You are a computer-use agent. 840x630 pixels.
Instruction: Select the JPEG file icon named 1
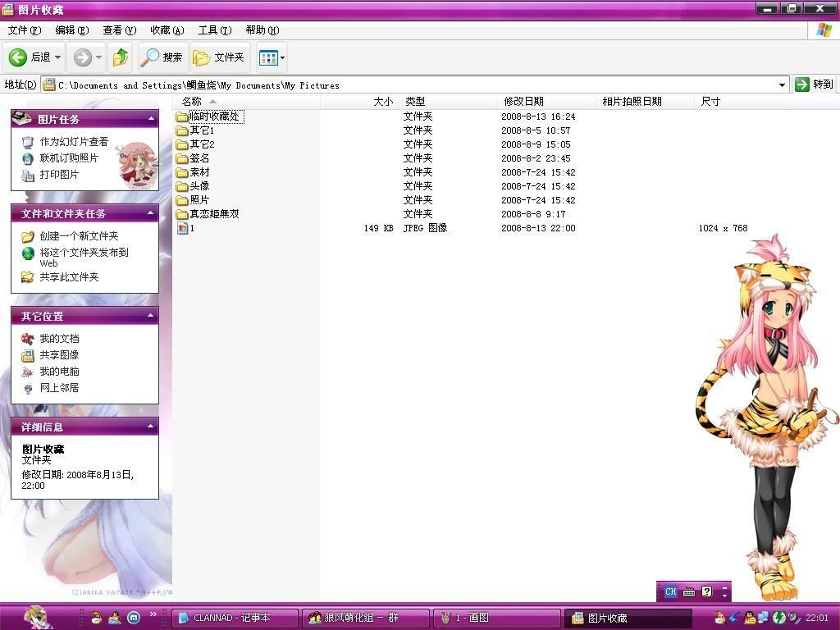(x=182, y=228)
